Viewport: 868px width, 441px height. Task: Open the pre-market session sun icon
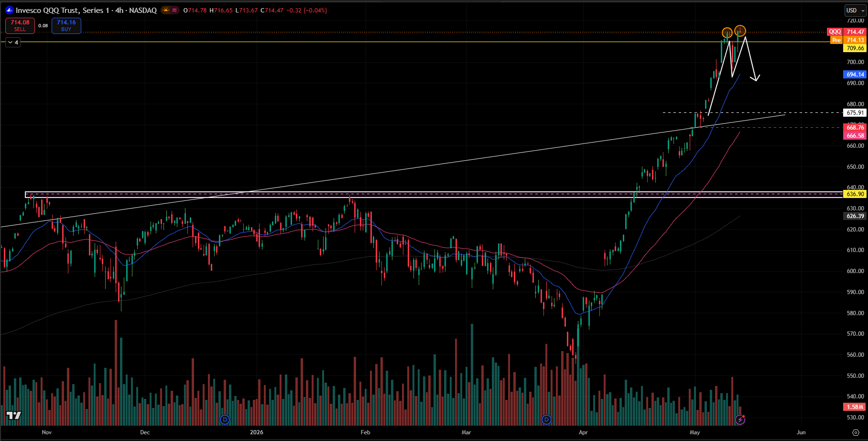165,10
